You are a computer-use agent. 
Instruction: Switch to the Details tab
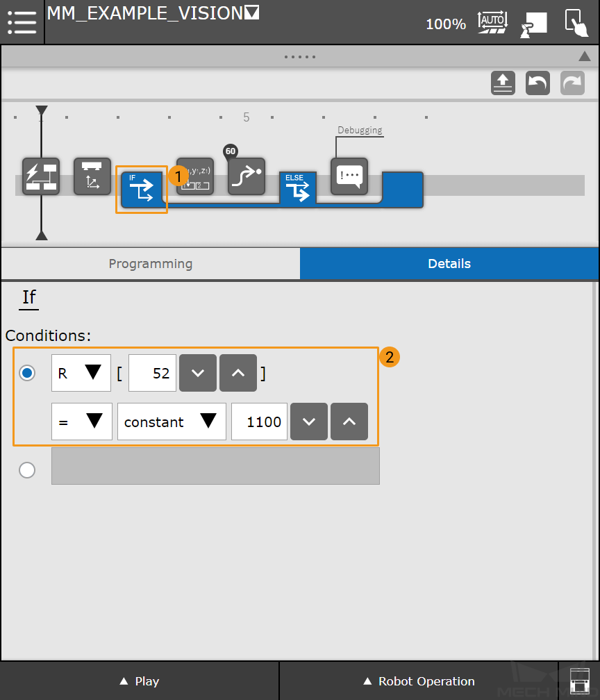(x=449, y=264)
